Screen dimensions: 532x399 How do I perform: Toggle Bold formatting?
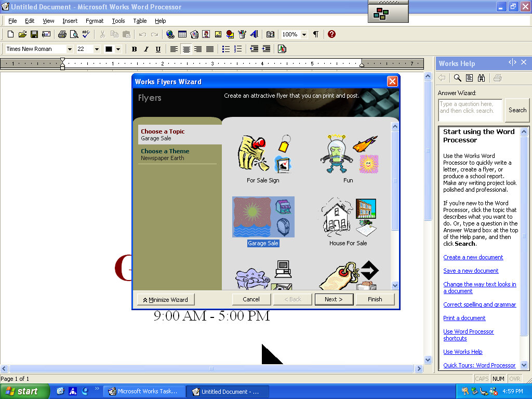point(134,49)
